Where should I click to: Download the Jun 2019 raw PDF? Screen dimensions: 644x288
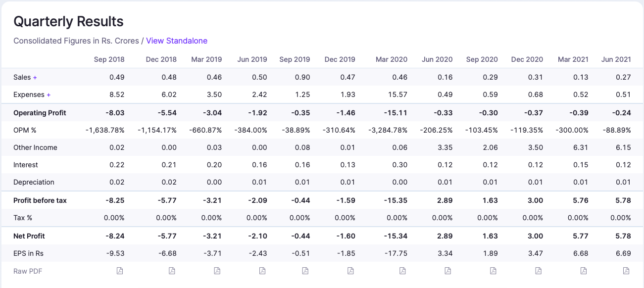[262, 271]
